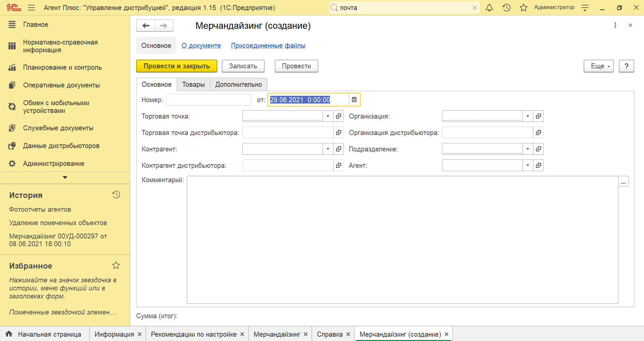Open the comment ellipsis editor button

[624, 182]
